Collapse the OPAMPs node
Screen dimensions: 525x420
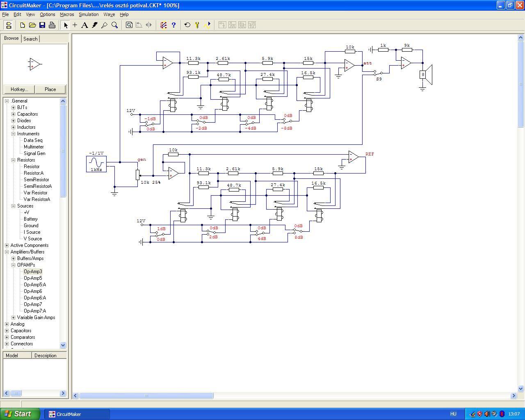click(x=14, y=265)
